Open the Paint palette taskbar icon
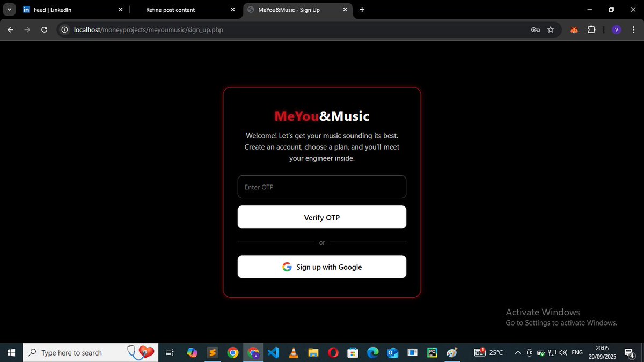This screenshot has height=362, width=644. pyautogui.click(x=452, y=352)
